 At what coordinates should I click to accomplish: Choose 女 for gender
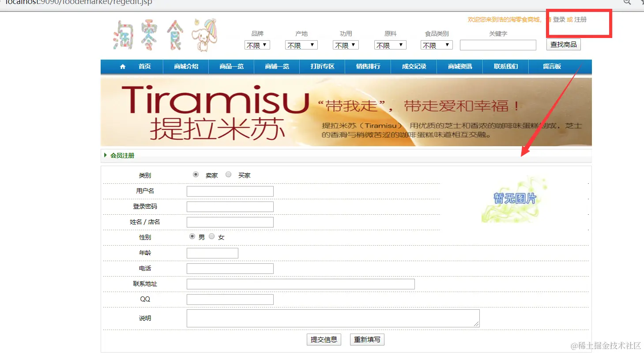coord(211,236)
